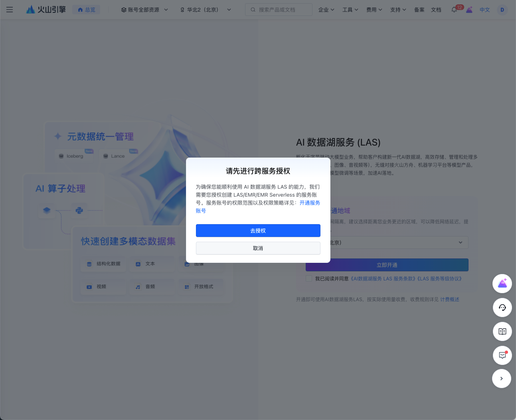Viewport: 516px width, 420px height.
Task: Click 取消 to dismiss the dialog
Action: coord(258,248)
